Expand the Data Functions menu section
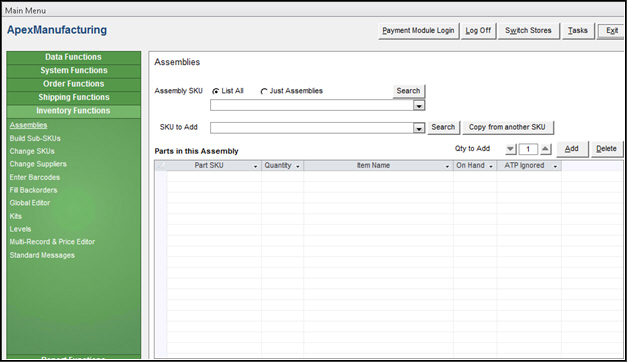The width and height of the screenshot is (627, 362). (x=74, y=57)
